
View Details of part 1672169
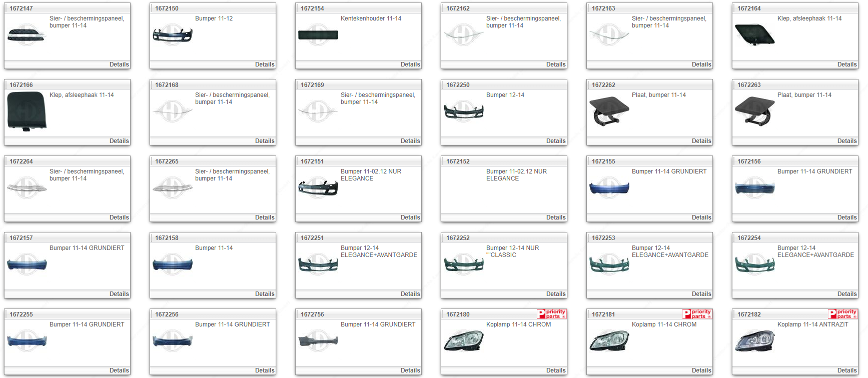pos(410,141)
